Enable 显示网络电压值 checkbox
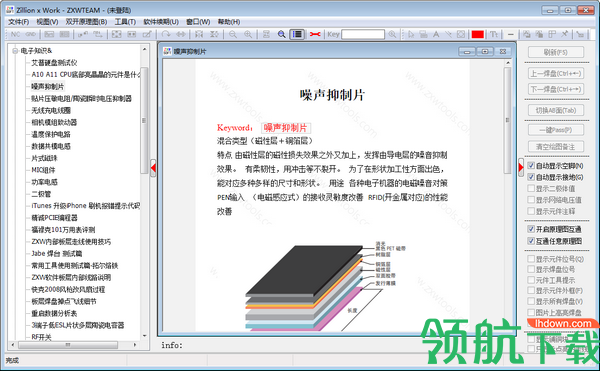600x371 pixels. click(x=531, y=200)
